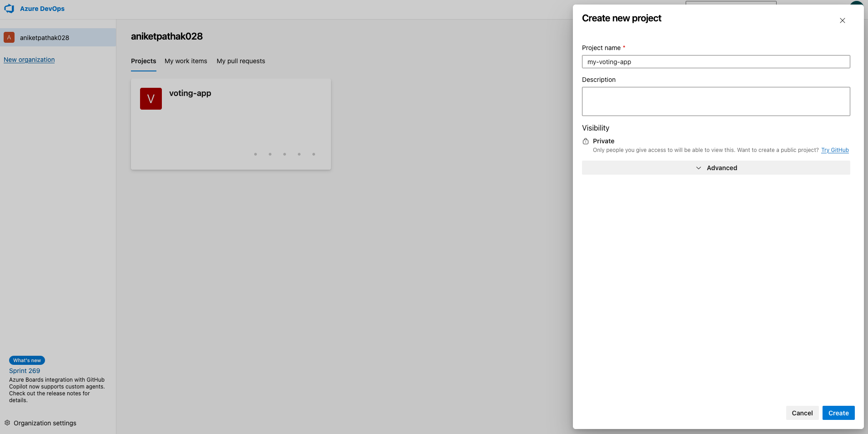Viewport: 868px width, 434px height.
Task: Click inside the Description text box
Action: [716, 101]
